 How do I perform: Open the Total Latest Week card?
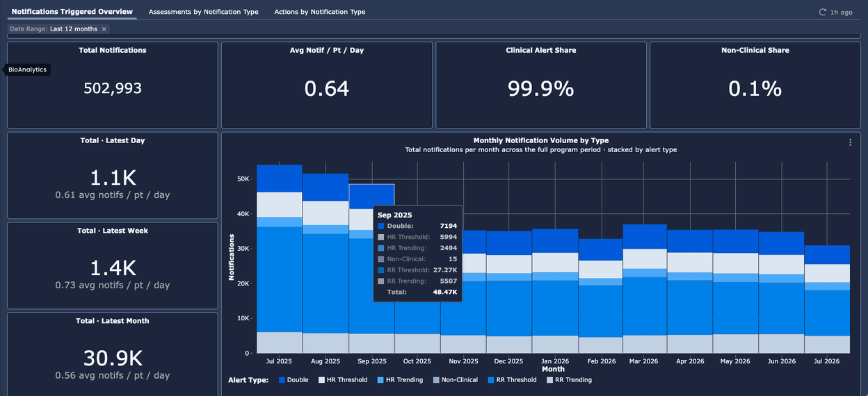coord(113,265)
